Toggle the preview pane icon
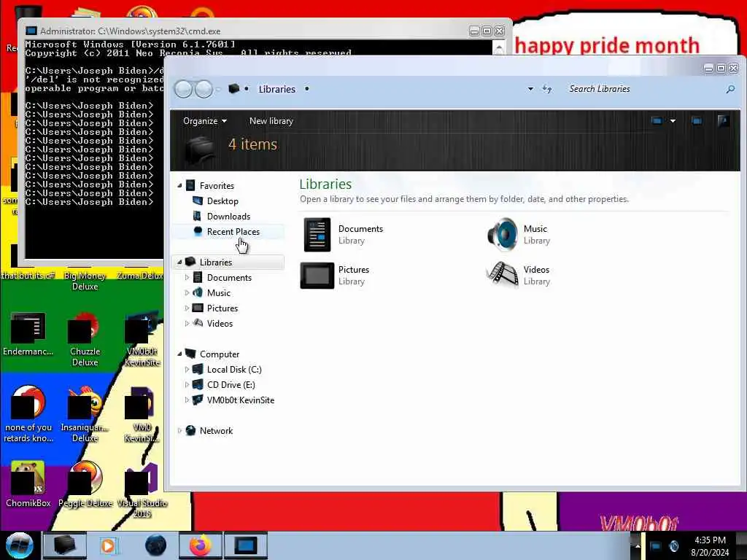The image size is (747, 560). 697,121
